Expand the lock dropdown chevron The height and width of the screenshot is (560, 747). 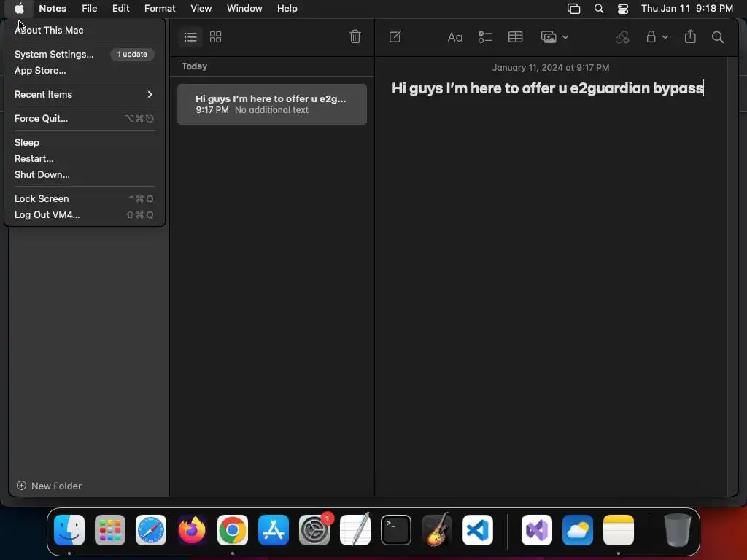pyautogui.click(x=665, y=37)
